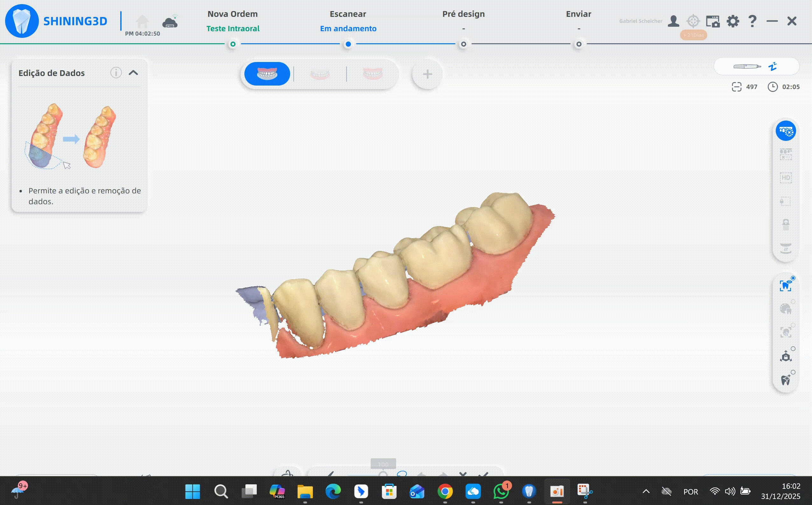Image resolution: width=812 pixels, height=505 pixels.
Task: Open the screen capture window icon
Action: [713, 21]
